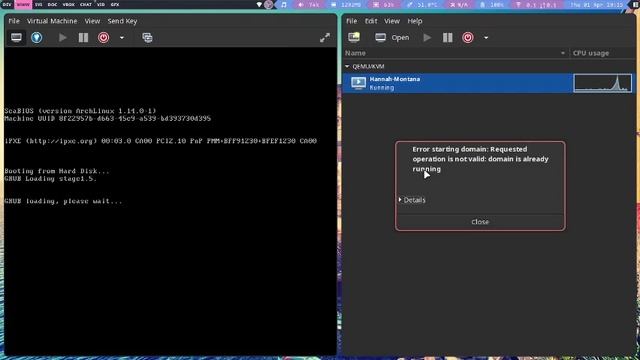Switch to GFX workspace
The height and width of the screenshot is (360, 640).
click(115, 4)
